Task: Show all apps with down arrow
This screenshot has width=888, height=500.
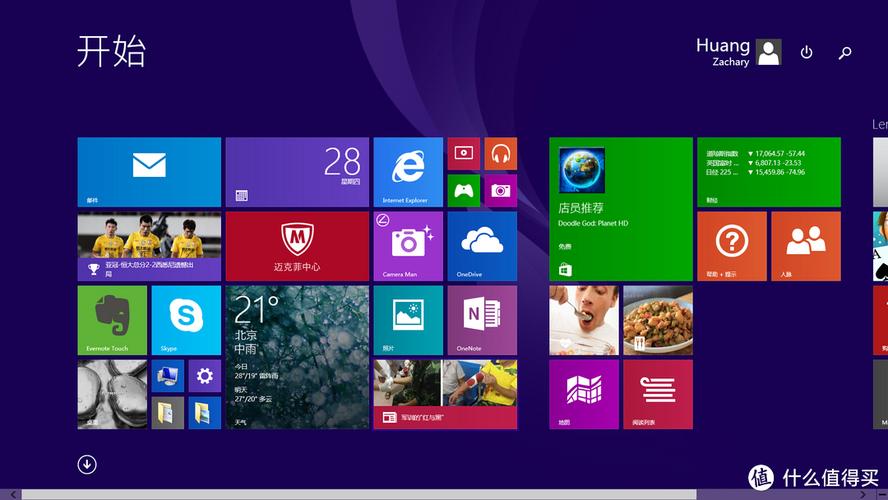Action: pyautogui.click(x=87, y=464)
